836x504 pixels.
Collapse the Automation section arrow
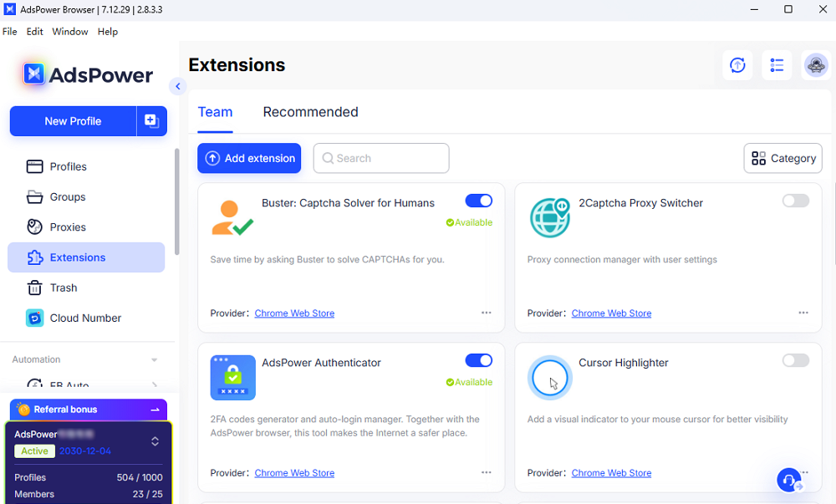[x=154, y=359]
